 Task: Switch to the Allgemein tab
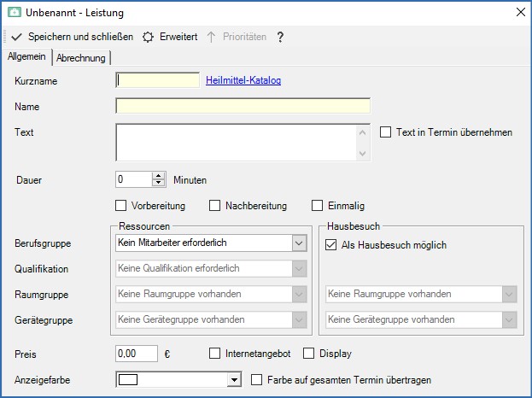(x=26, y=56)
